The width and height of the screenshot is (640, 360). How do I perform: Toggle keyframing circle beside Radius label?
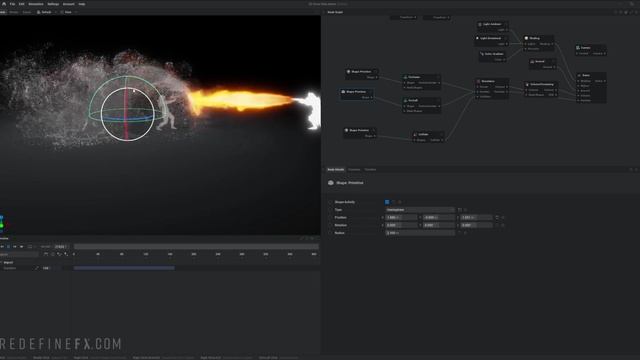tap(330, 233)
